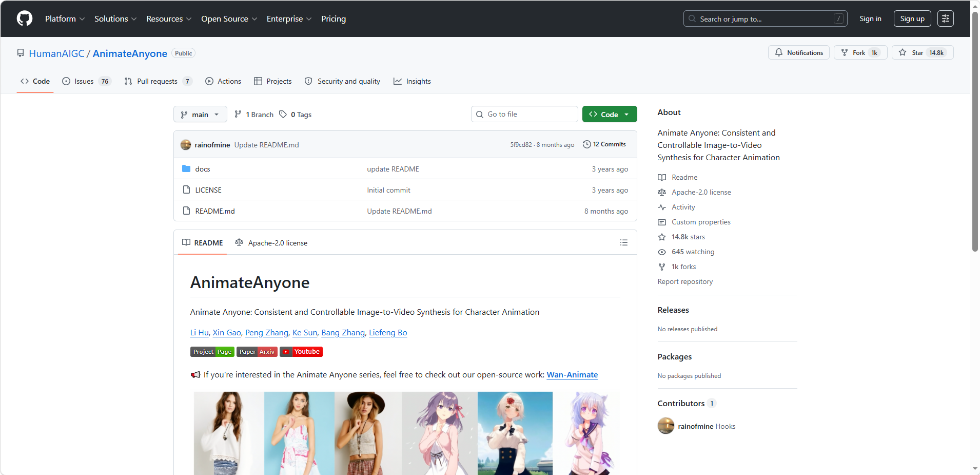Switch to the Issues tab
The width and height of the screenshot is (980, 475).
coord(86,81)
